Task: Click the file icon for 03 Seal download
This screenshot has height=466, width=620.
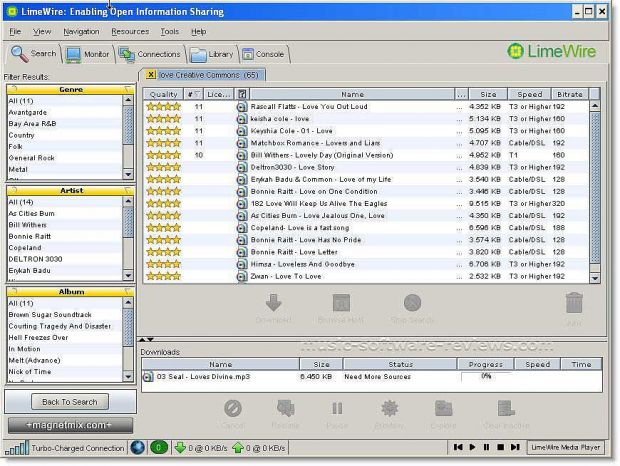Action: (x=147, y=377)
